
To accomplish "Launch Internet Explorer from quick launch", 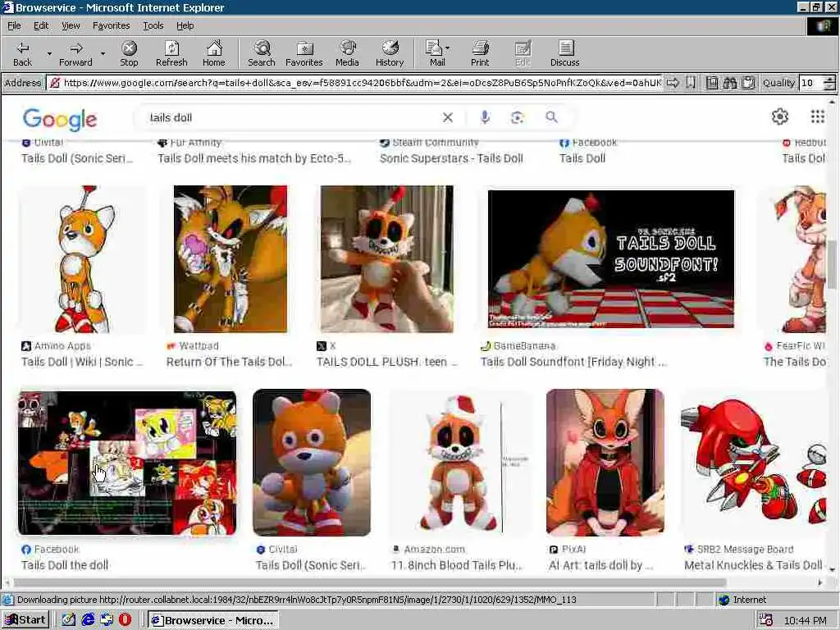I will [88, 620].
